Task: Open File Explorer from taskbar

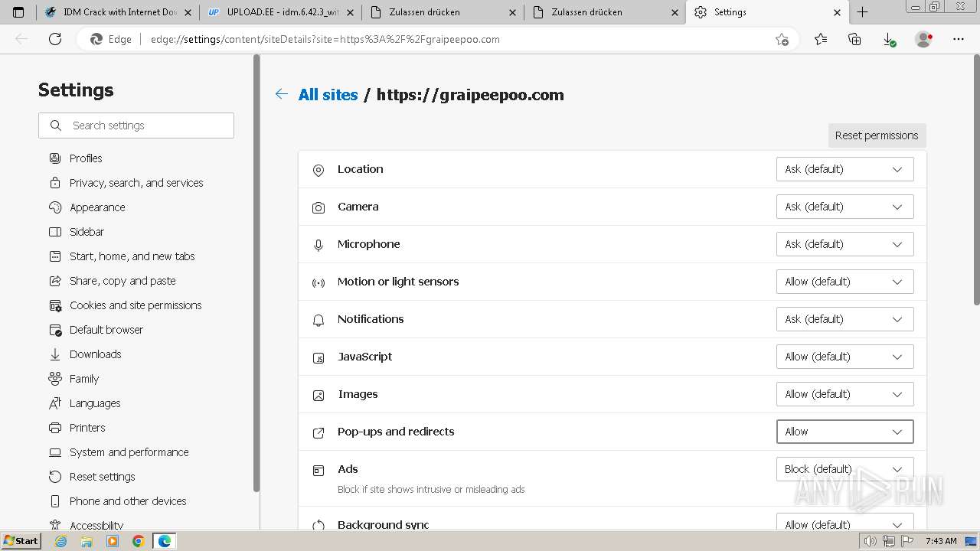Action: pyautogui.click(x=87, y=541)
